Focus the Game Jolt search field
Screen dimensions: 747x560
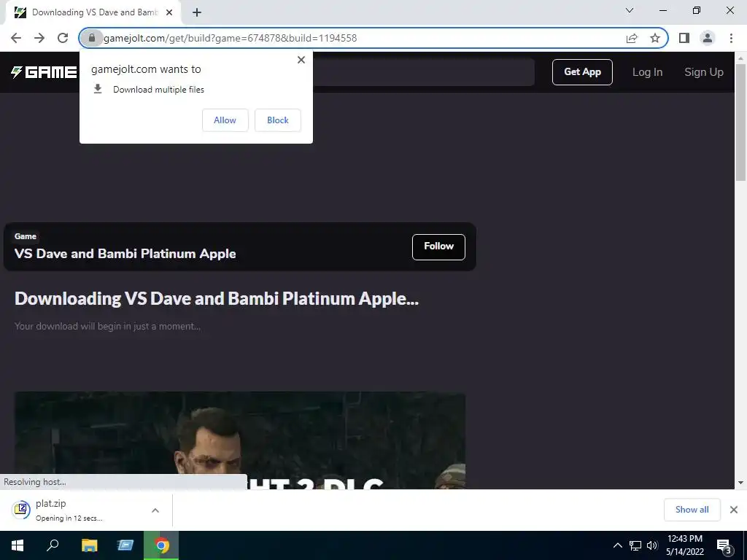pyautogui.click(x=424, y=72)
